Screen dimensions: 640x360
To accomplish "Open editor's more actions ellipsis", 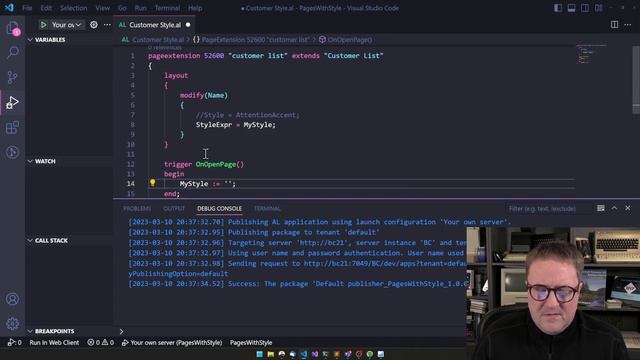I will click(628, 25).
